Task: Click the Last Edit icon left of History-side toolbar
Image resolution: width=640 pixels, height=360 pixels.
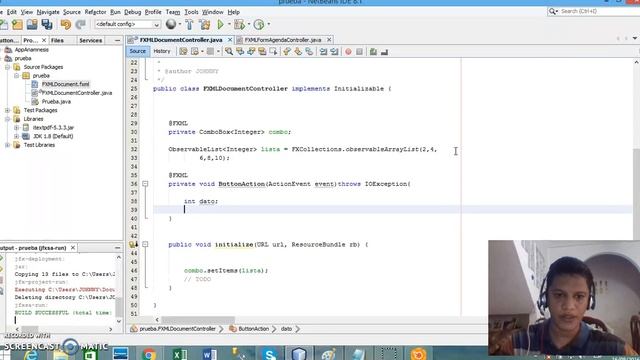Action: click(x=183, y=51)
